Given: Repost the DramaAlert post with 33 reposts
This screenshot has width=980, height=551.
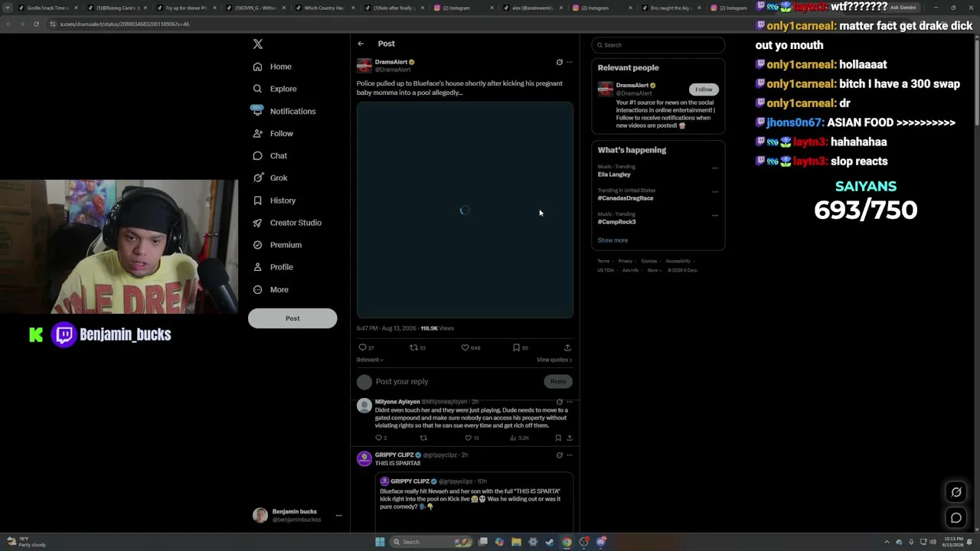Looking at the screenshot, I should coord(417,347).
